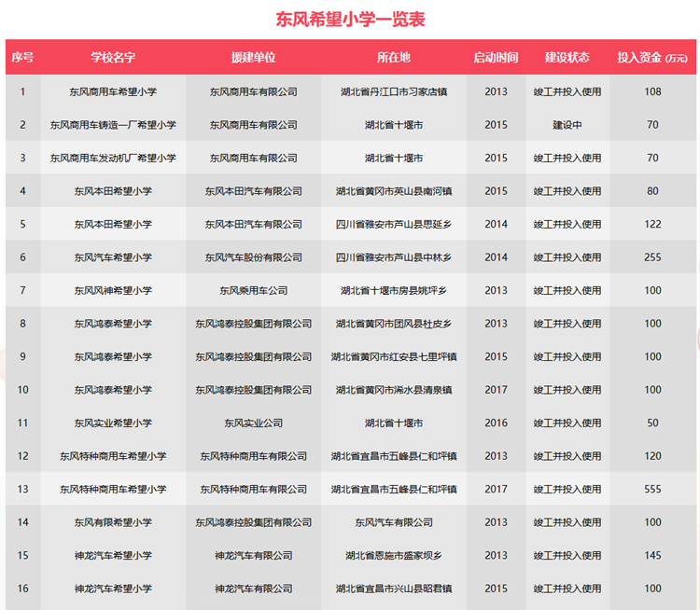This screenshot has width=700, height=610.
Task: Select 东风有限希望小学 cell
Action: click(x=113, y=522)
